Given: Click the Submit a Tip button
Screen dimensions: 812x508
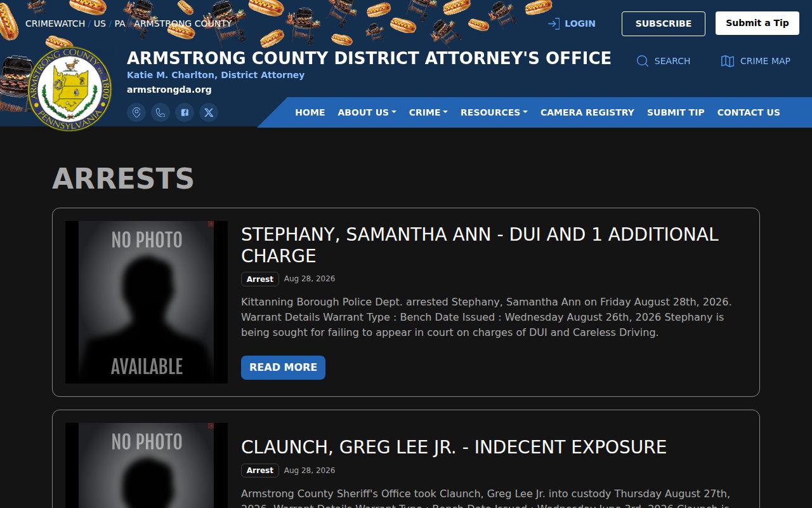Looking at the screenshot, I should (x=757, y=23).
